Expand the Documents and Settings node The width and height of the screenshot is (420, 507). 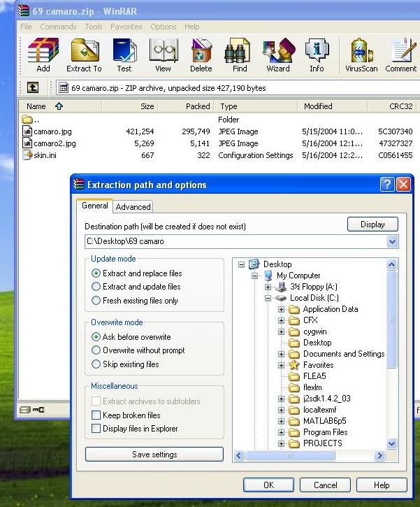coord(281,354)
